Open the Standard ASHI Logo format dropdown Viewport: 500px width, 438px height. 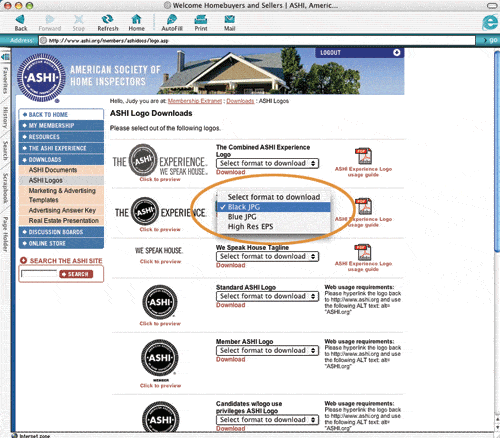268,296
